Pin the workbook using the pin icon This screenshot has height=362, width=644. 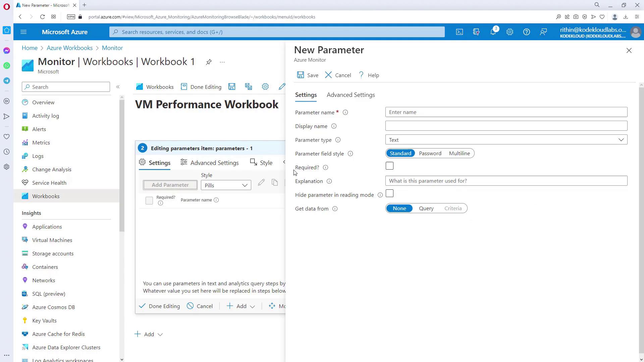point(209,62)
